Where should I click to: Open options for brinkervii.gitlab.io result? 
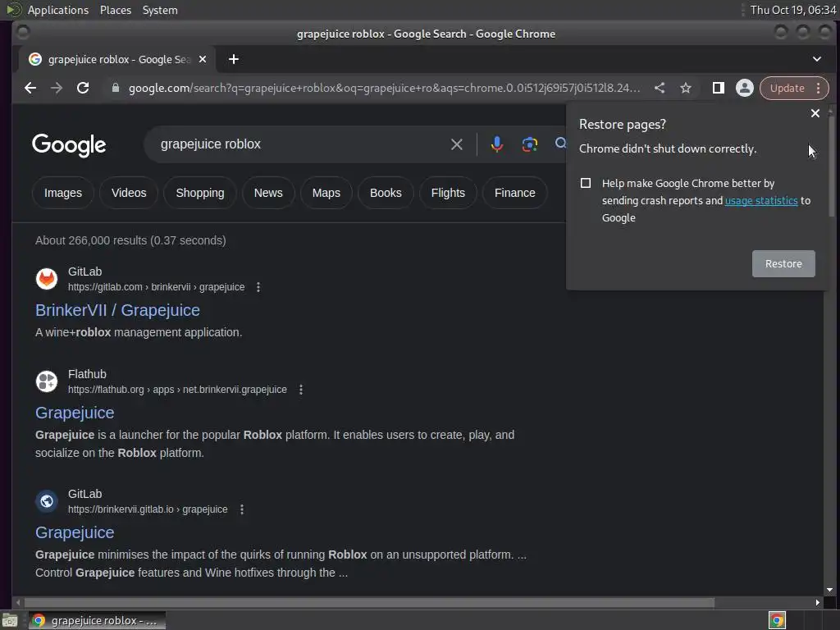tap(242, 509)
